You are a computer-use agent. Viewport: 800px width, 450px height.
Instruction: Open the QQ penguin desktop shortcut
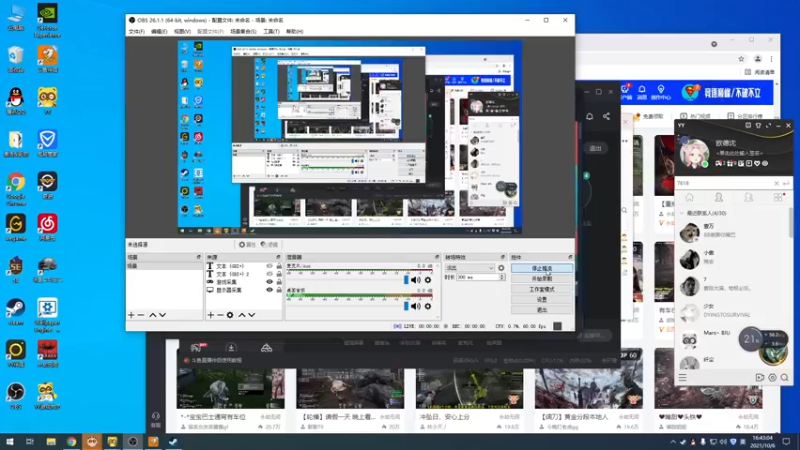pyautogui.click(x=16, y=101)
